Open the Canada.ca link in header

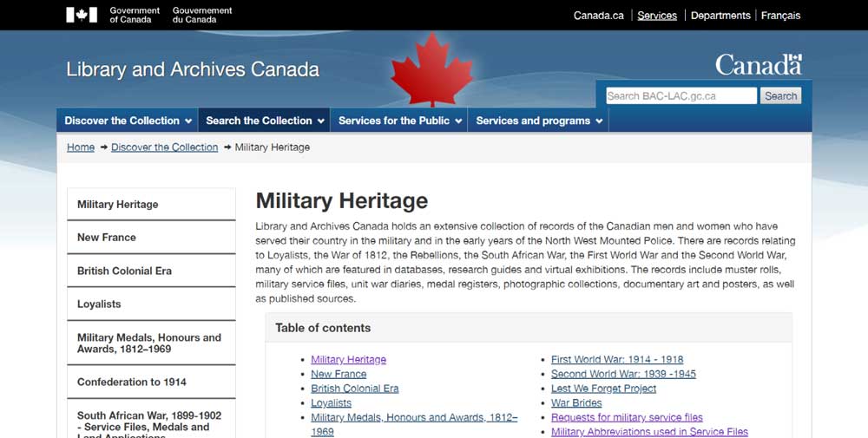(598, 16)
